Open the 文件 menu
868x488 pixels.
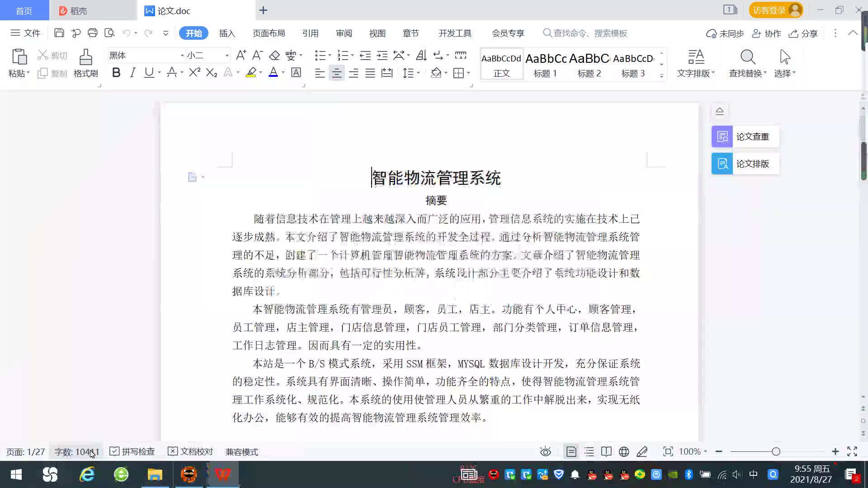pyautogui.click(x=26, y=33)
